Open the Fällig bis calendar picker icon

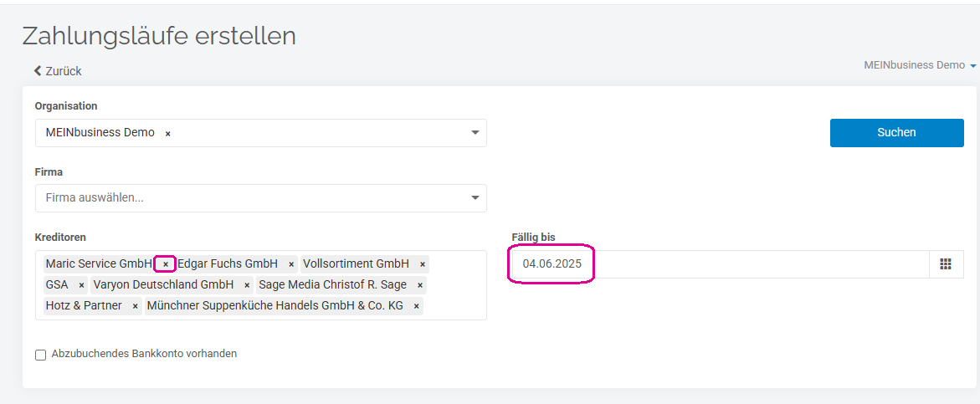(x=946, y=264)
